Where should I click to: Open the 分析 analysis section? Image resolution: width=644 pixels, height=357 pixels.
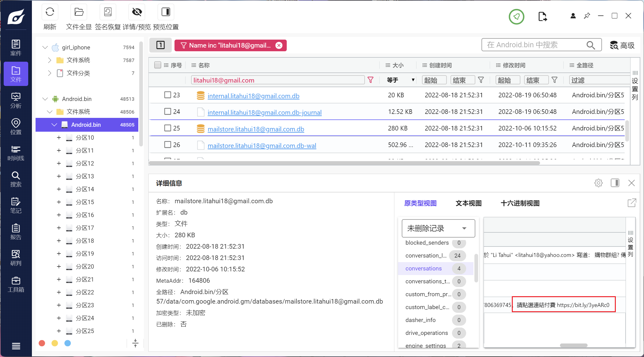16,100
